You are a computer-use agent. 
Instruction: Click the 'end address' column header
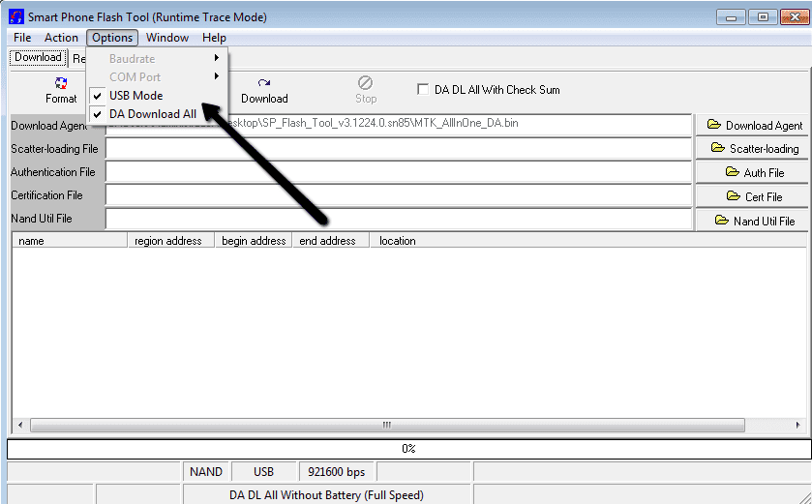point(331,241)
